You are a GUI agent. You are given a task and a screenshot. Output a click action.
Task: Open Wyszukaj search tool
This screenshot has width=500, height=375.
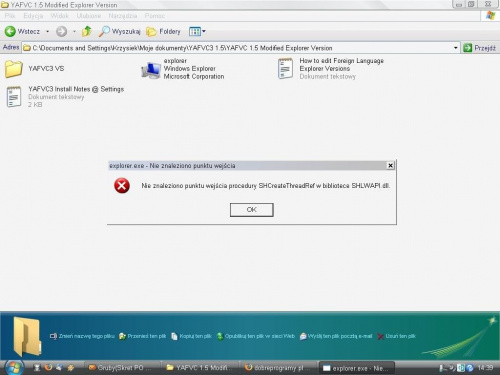point(119,31)
